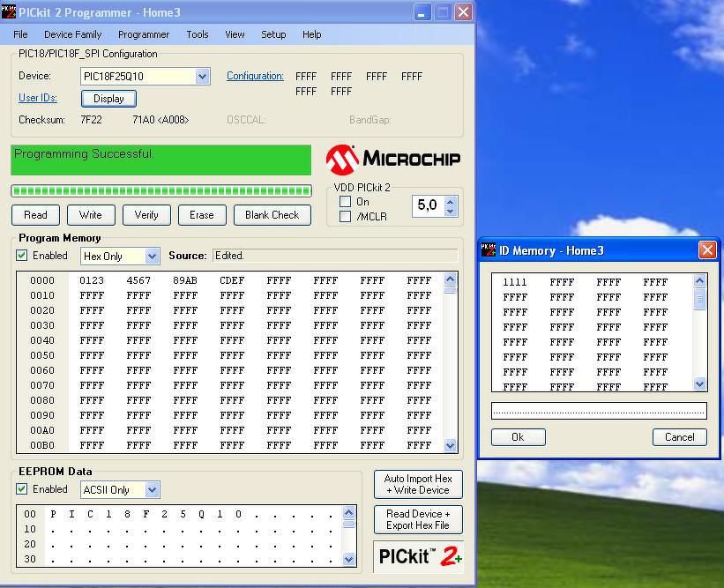The width and height of the screenshot is (724, 588).
Task: Open Program Memory Hex Only dropdown
Action: click(x=152, y=257)
